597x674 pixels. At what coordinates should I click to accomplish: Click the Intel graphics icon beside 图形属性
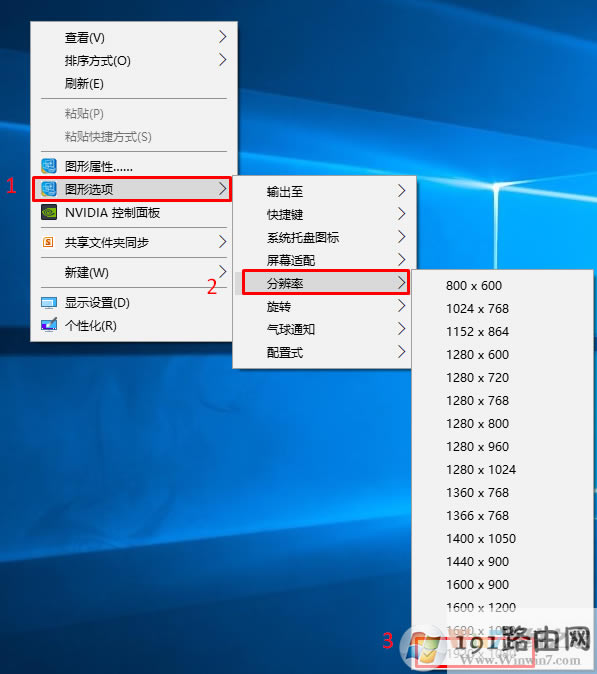coord(49,165)
